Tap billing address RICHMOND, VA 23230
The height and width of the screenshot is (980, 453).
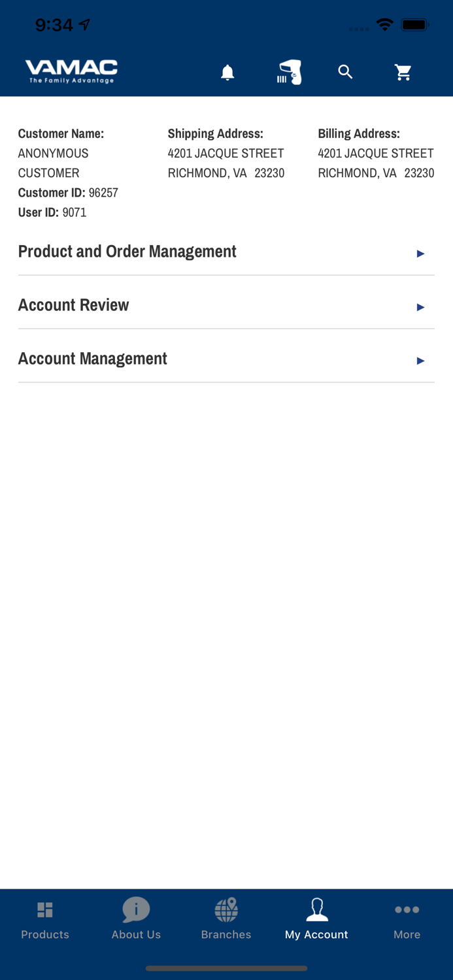tap(376, 173)
